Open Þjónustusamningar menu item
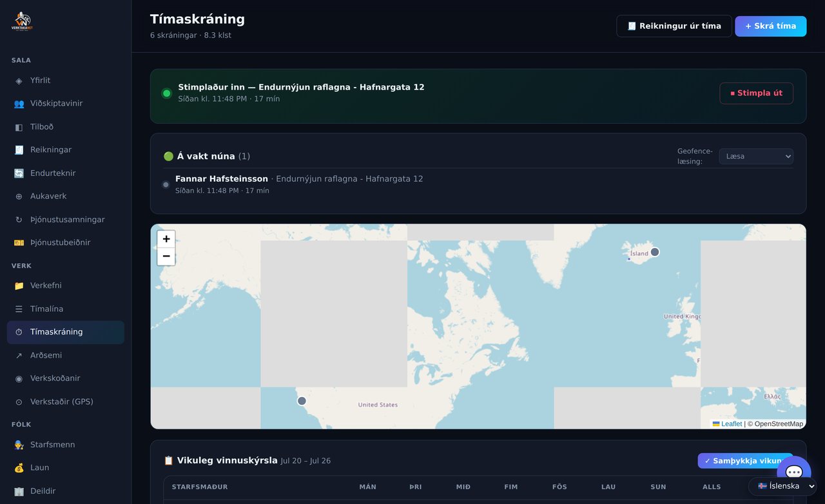This screenshot has width=825, height=504. click(x=66, y=220)
